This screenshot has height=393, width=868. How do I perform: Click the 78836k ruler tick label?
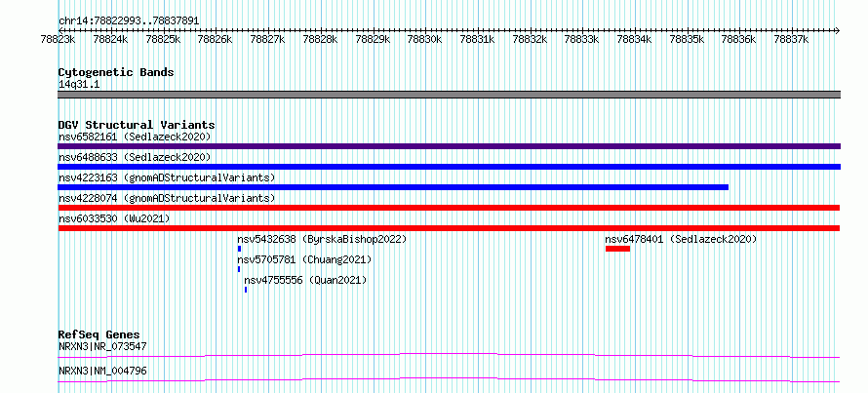(739, 39)
